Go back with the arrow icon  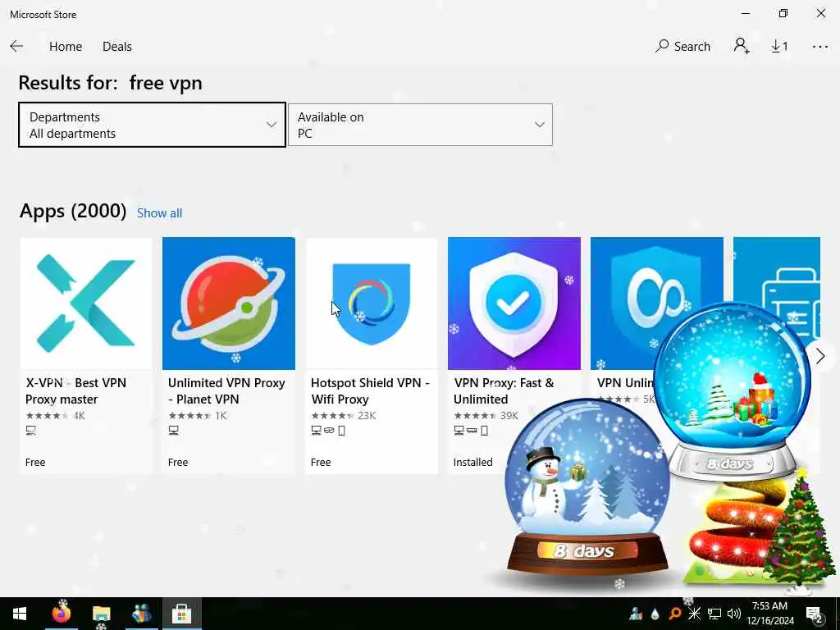pos(16,47)
